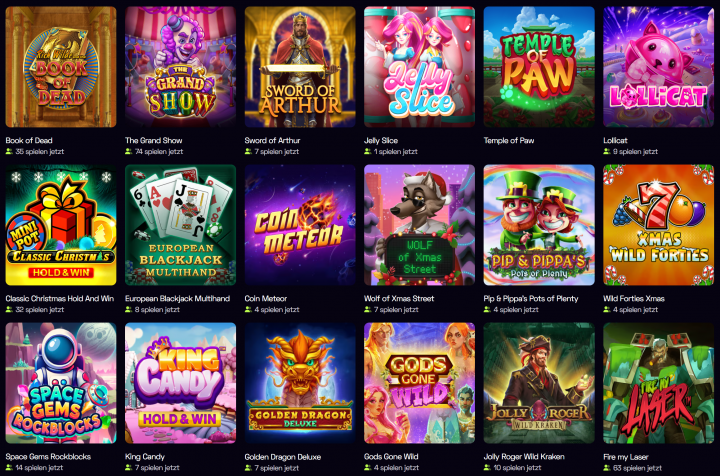Open the Golden Dragon Deluxe thumbnail
The image size is (720, 476).
tap(300, 383)
